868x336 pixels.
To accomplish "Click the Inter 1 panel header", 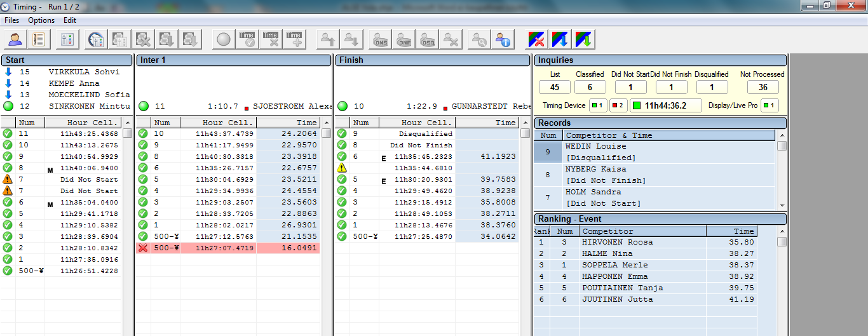I will (x=233, y=60).
